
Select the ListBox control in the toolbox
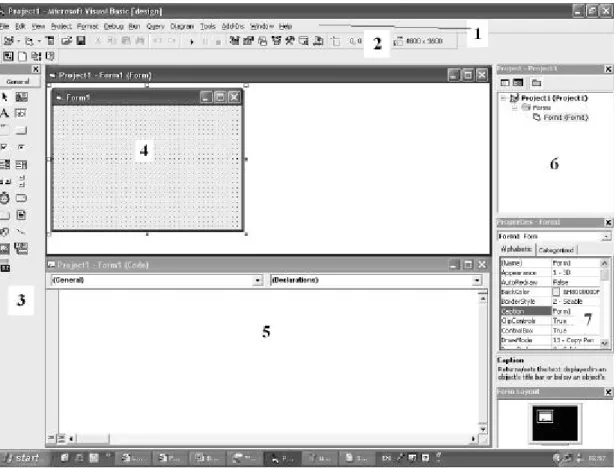[x=21, y=164]
